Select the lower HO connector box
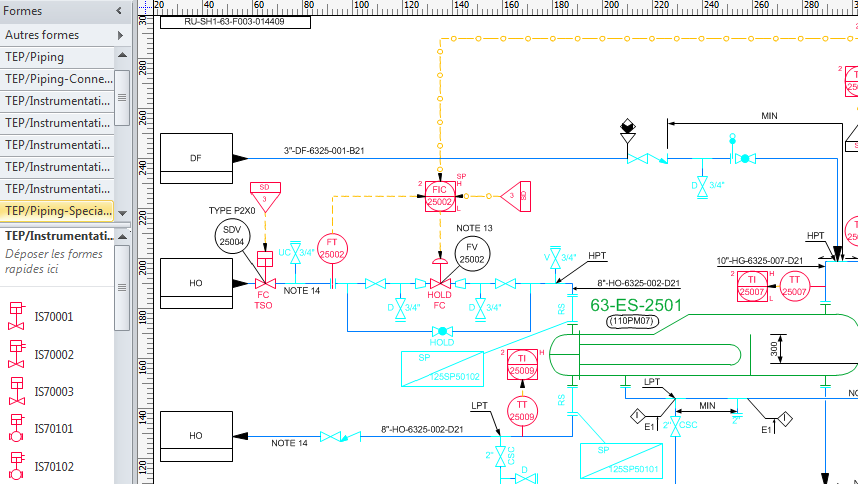Image resolution: width=858 pixels, height=484 pixels. (x=196, y=436)
